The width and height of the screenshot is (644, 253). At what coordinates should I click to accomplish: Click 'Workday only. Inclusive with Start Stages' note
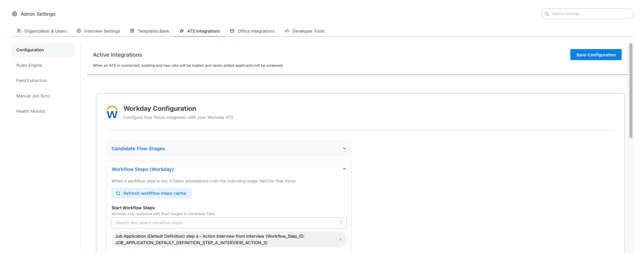pos(163,214)
